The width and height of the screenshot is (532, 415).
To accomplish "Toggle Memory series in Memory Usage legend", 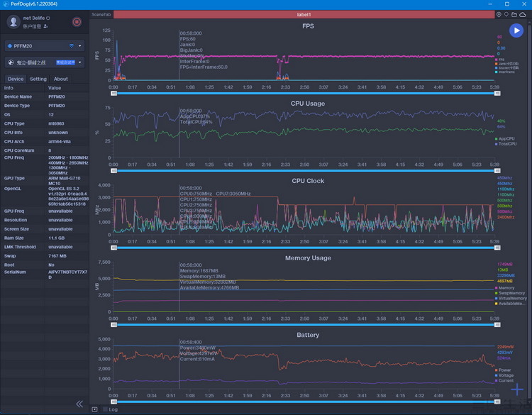I will 504,288.
